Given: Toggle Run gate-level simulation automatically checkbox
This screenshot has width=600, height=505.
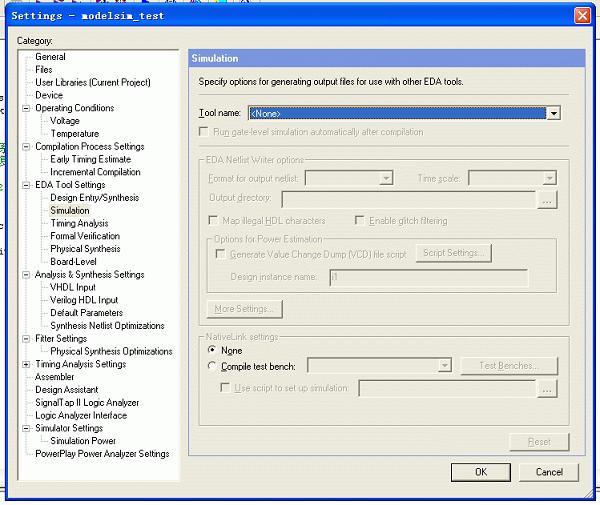Looking at the screenshot, I should click(204, 132).
